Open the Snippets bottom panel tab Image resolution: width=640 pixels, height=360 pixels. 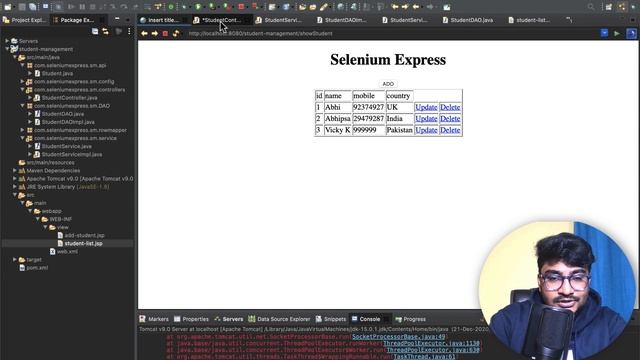(x=331, y=319)
